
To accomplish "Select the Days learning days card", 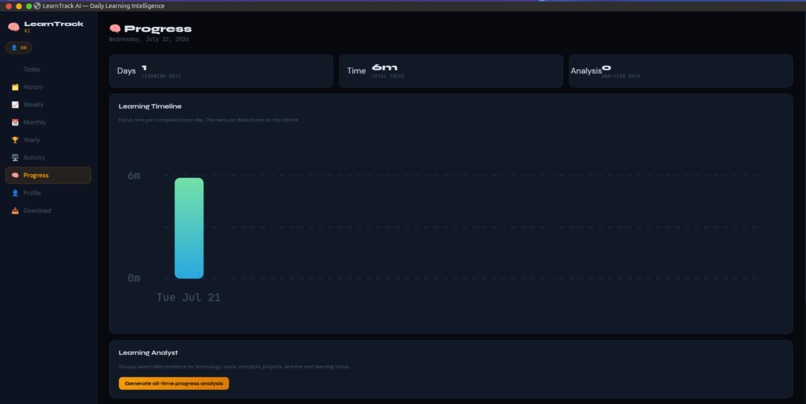I will pos(221,71).
